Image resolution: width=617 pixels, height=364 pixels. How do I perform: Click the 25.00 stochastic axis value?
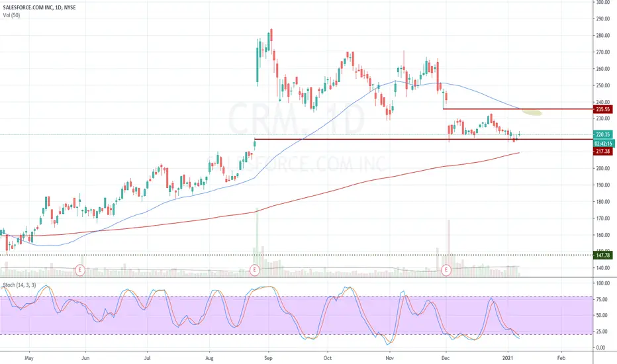coord(603,332)
